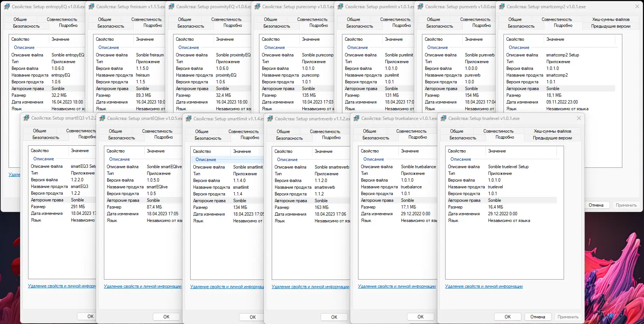The width and height of the screenshot is (644, 324).
Task: Click Отмена in the smartcomp2 window
Action: pos(596,205)
